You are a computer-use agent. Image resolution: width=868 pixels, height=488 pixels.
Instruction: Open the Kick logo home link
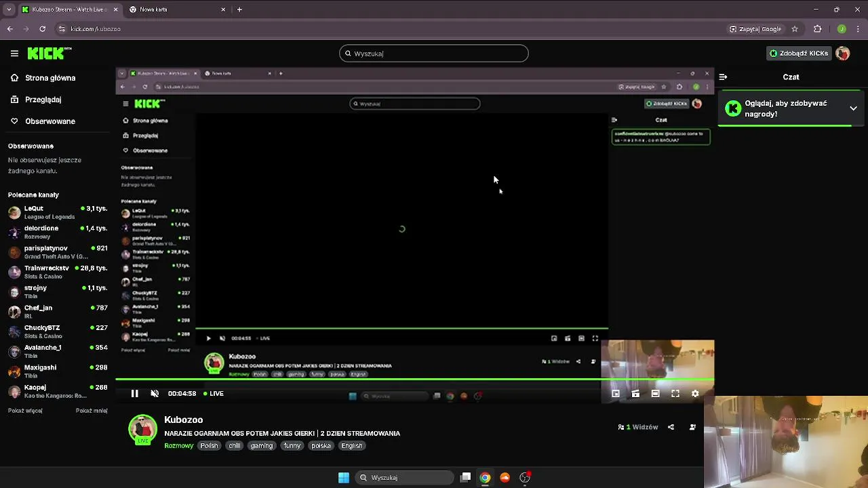49,54
